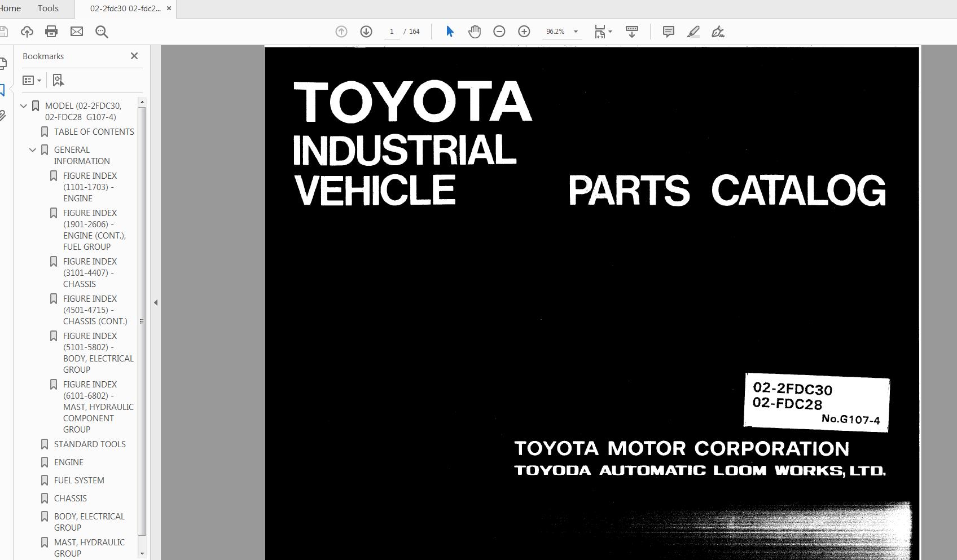Click the bookmarks panel side icon
This screenshot has height=560, width=957.
[3, 90]
